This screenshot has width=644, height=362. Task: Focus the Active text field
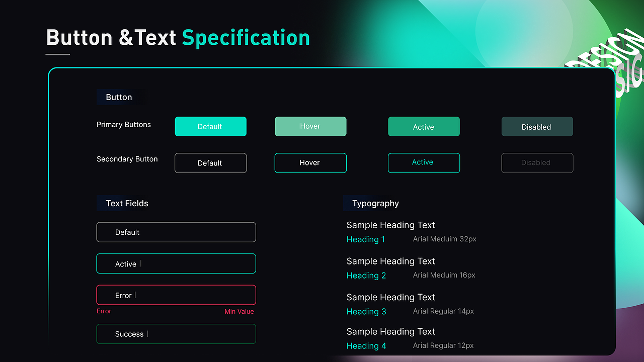[176, 263]
